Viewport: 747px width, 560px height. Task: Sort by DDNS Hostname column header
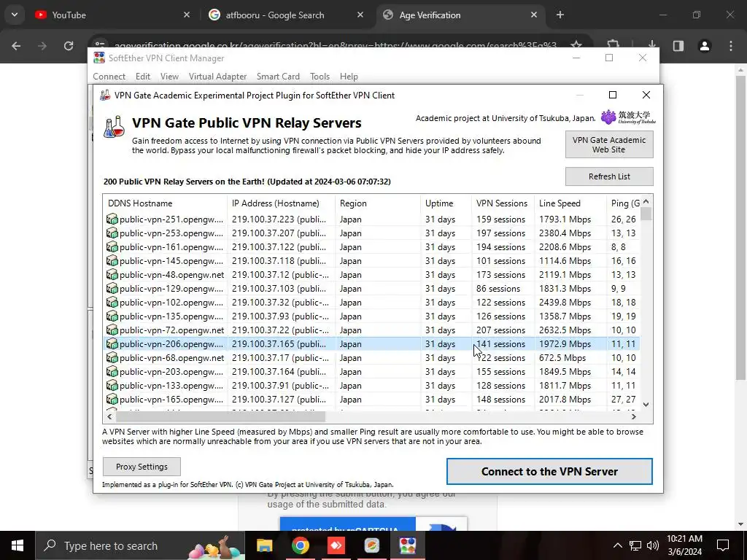[x=165, y=203]
